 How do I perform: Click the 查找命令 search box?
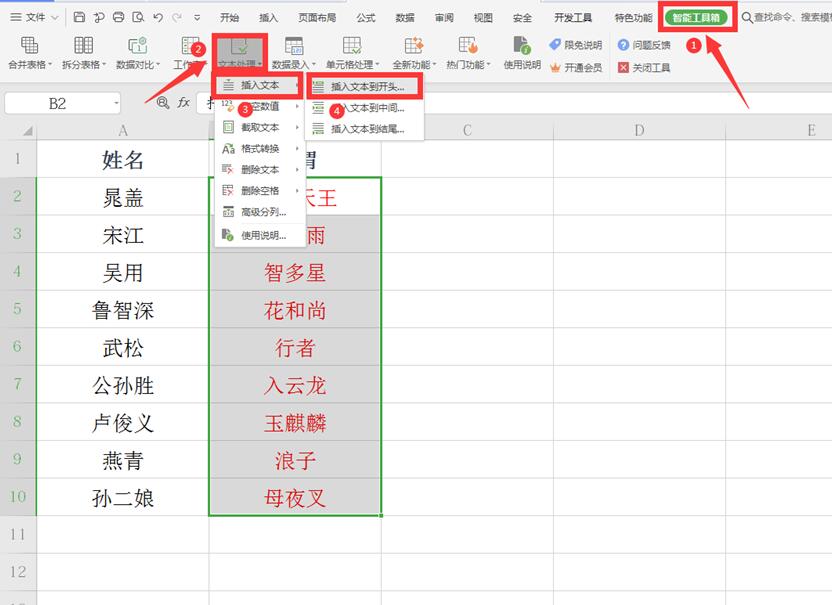pyautogui.click(x=786, y=18)
